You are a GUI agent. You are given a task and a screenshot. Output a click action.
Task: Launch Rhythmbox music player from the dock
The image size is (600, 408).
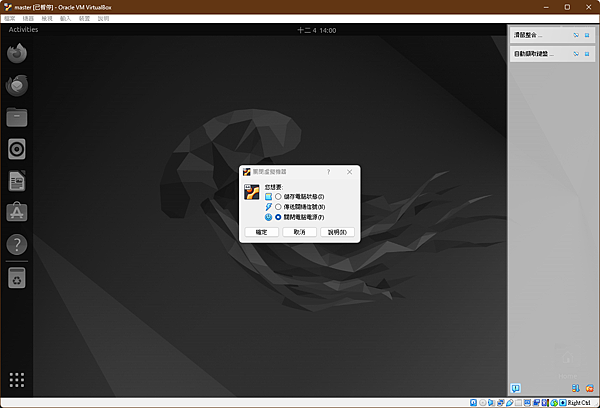click(x=17, y=149)
